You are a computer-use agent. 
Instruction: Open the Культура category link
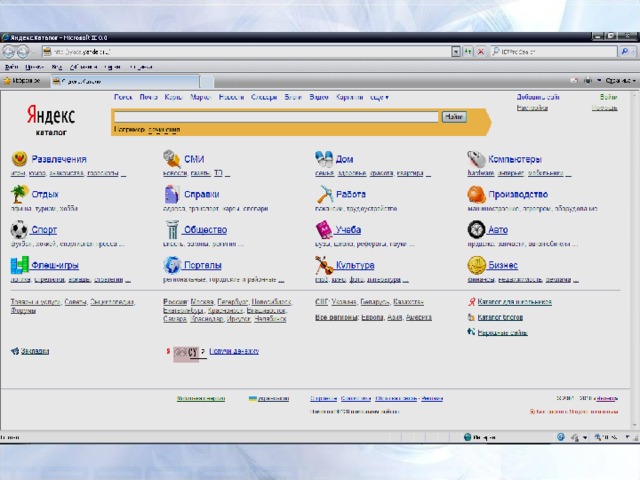click(x=355, y=265)
